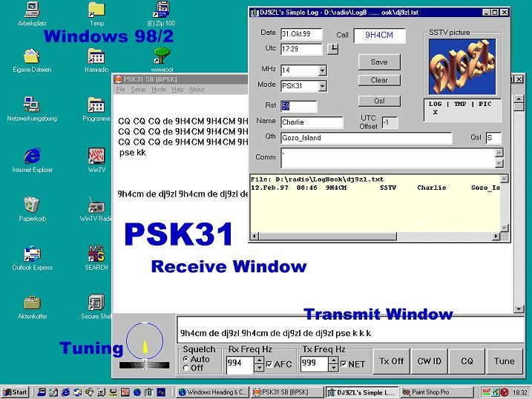
Task: Click the CQ button
Action: coord(467,361)
